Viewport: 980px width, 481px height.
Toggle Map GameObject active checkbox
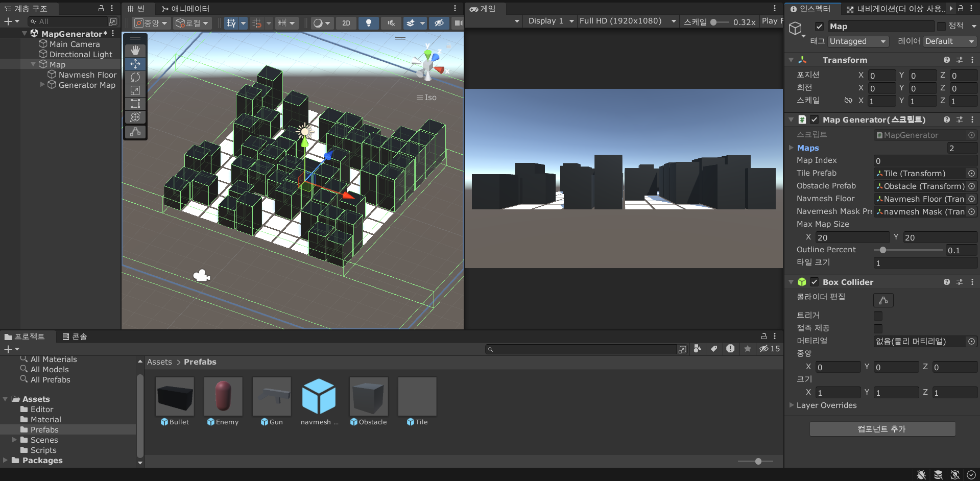[819, 27]
